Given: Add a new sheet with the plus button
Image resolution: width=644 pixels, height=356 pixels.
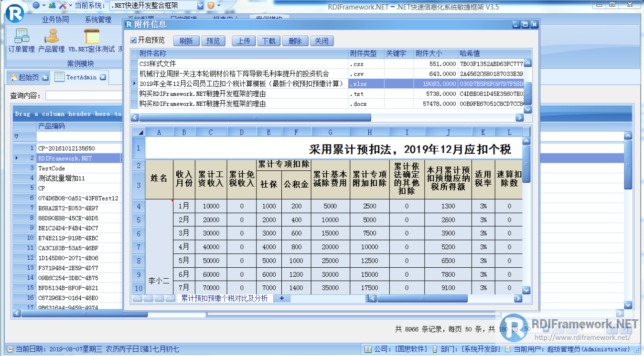Looking at the screenshot, I should (x=282, y=298).
